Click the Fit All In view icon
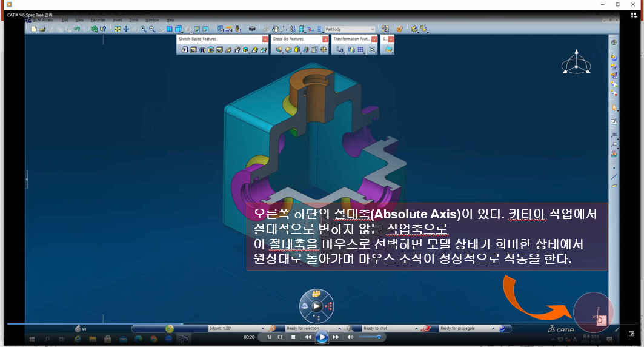 click(x=118, y=29)
